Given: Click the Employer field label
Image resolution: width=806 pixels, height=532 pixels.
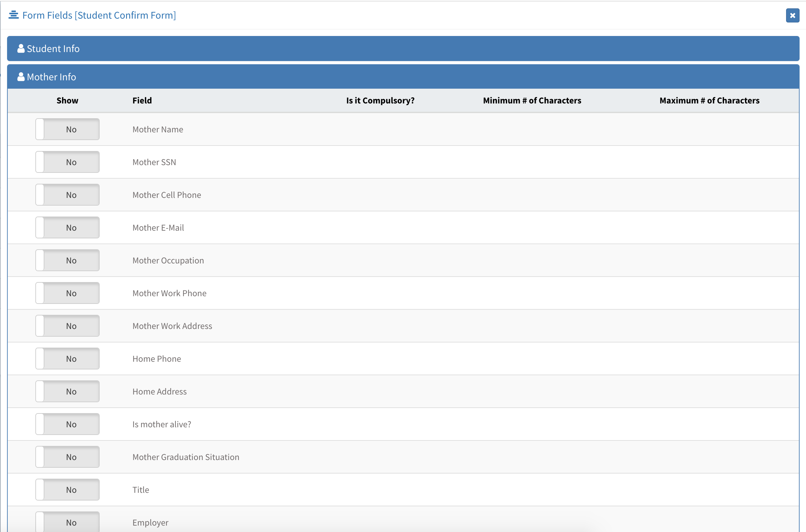Looking at the screenshot, I should coord(150,523).
